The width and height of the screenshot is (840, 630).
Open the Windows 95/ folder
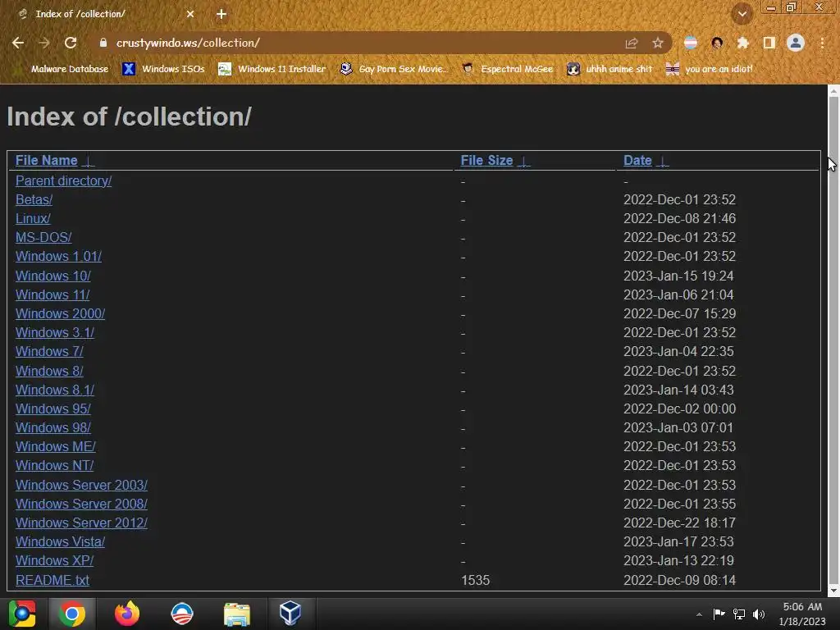52,409
